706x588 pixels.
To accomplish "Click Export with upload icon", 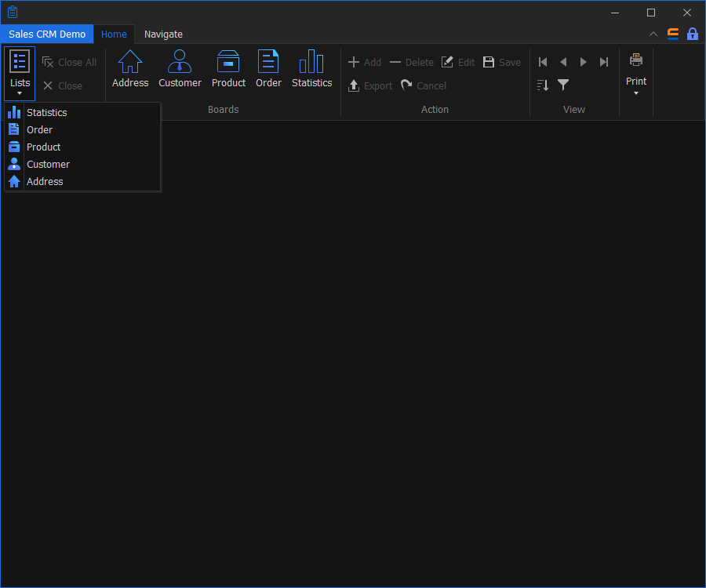I will [370, 85].
